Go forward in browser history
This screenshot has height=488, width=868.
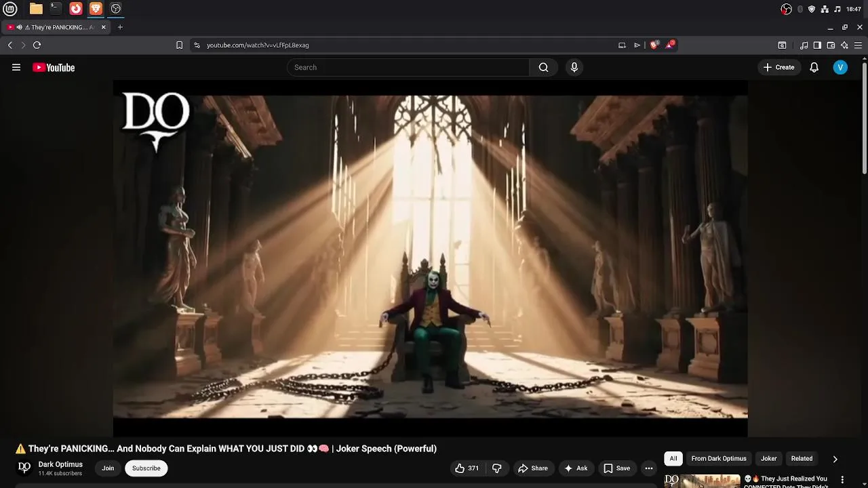tap(23, 45)
